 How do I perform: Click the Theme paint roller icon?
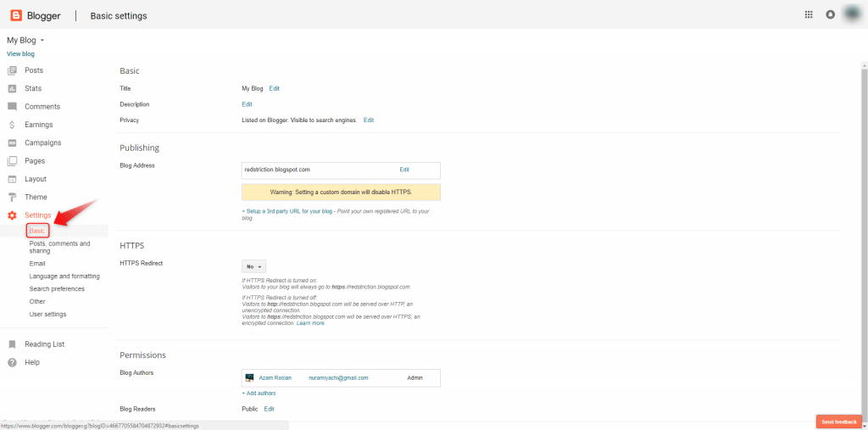[x=12, y=198]
